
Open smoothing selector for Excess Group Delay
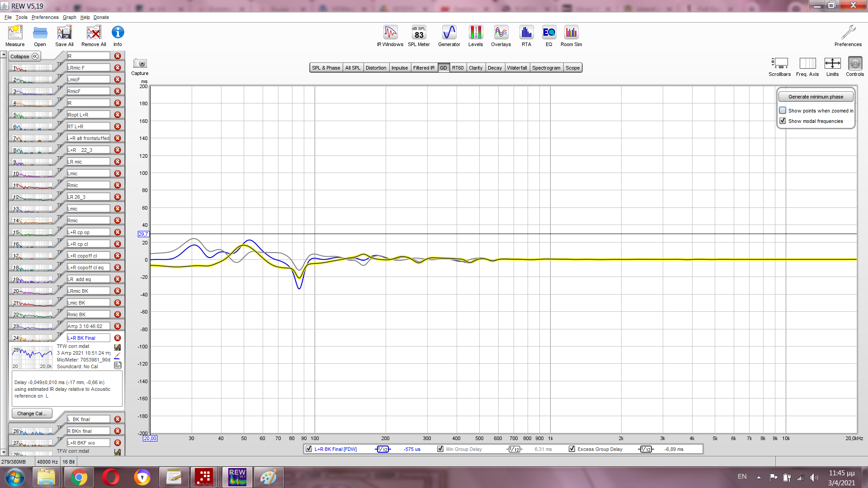[x=646, y=449]
